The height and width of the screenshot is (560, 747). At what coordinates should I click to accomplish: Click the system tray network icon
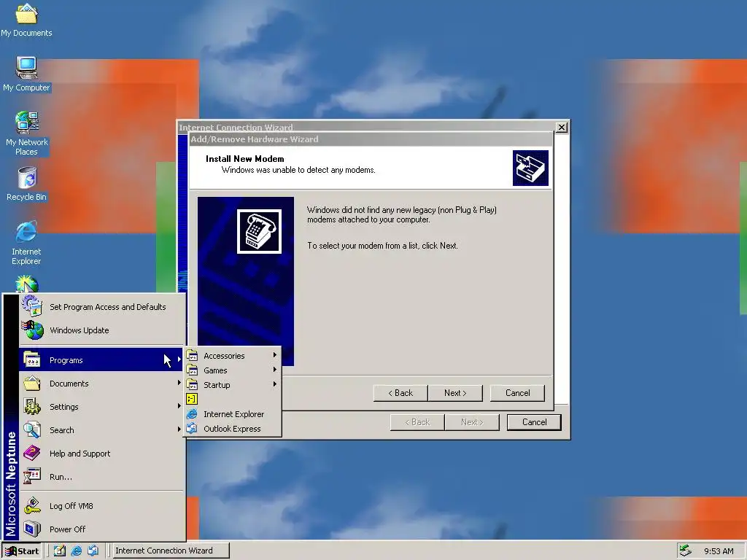tap(685, 551)
